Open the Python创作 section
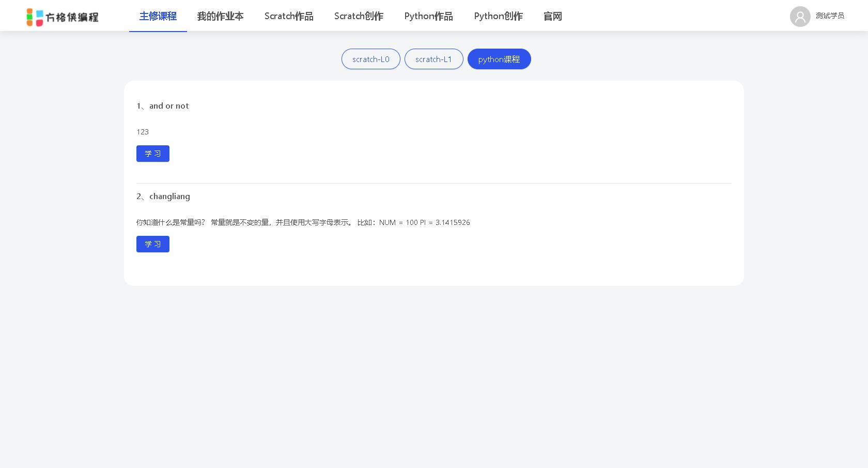The width and height of the screenshot is (868, 468). coord(498,16)
